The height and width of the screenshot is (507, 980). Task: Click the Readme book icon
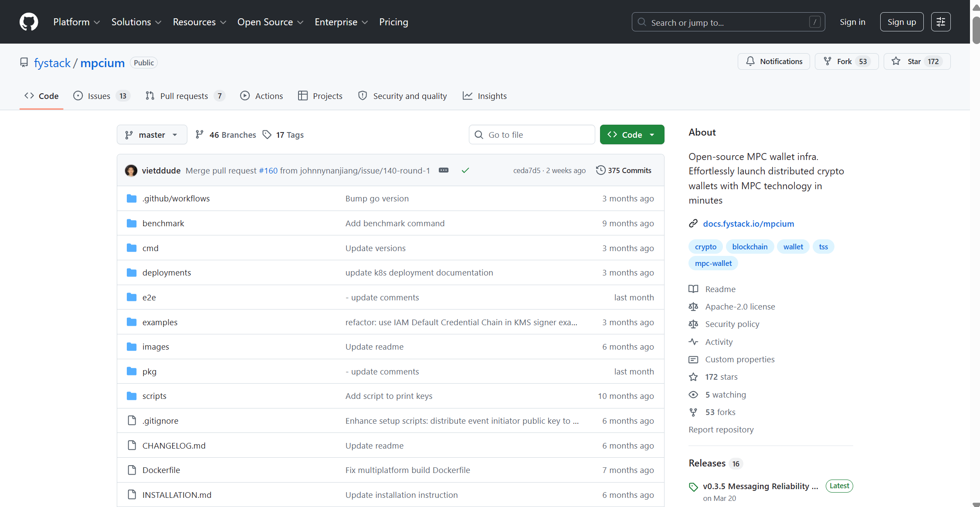tap(693, 289)
